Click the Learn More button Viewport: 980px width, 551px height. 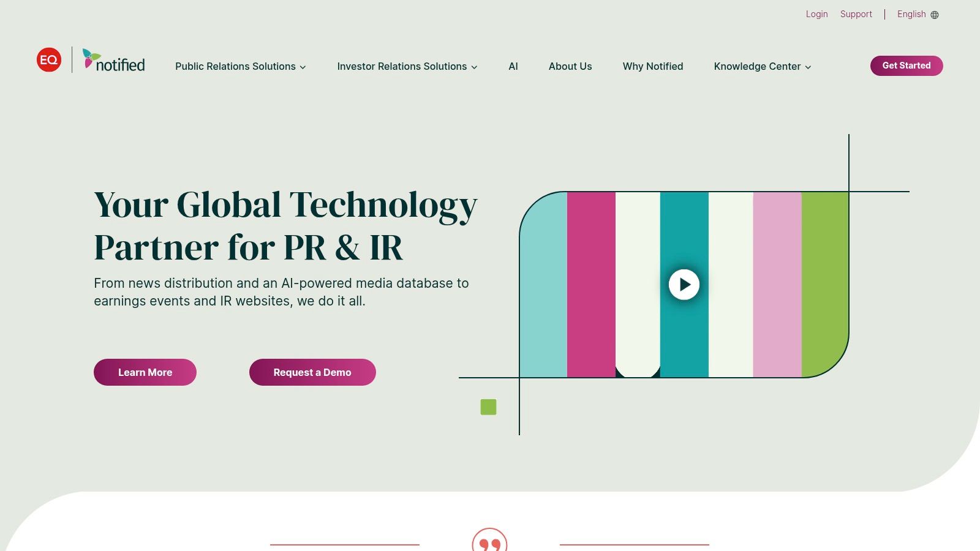click(x=145, y=372)
